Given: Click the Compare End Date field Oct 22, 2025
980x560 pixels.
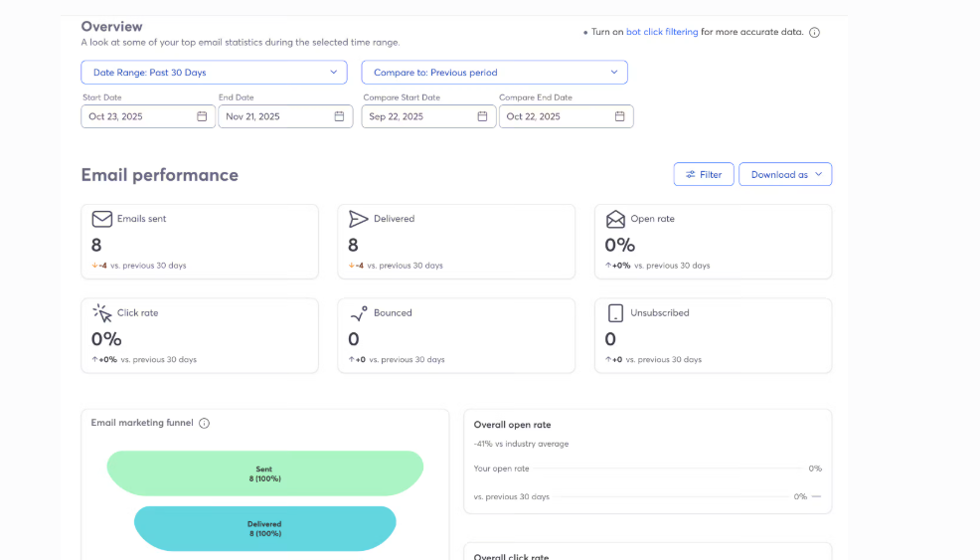Looking at the screenshot, I should pyautogui.click(x=567, y=116).
